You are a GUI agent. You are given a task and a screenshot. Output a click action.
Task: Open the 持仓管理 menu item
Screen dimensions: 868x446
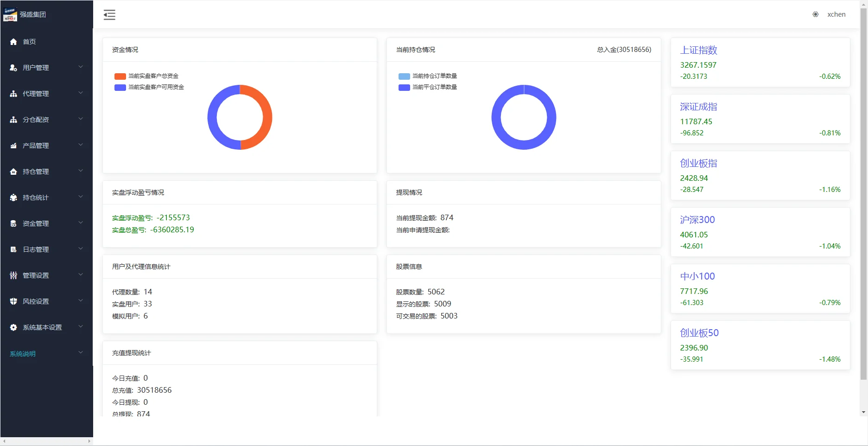click(x=36, y=172)
